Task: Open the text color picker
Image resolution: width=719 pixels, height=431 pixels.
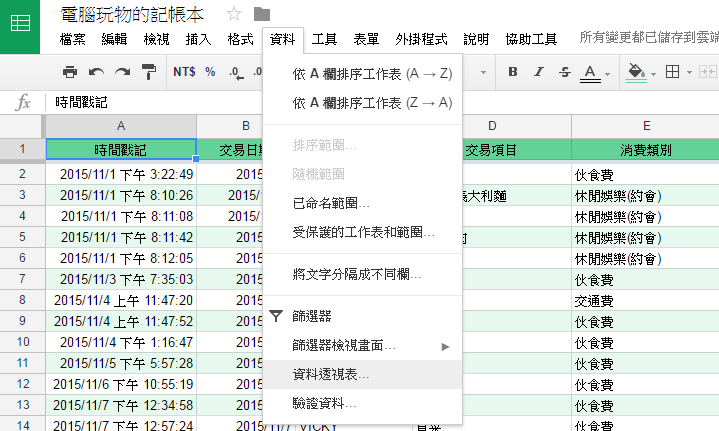Action: point(590,72)
